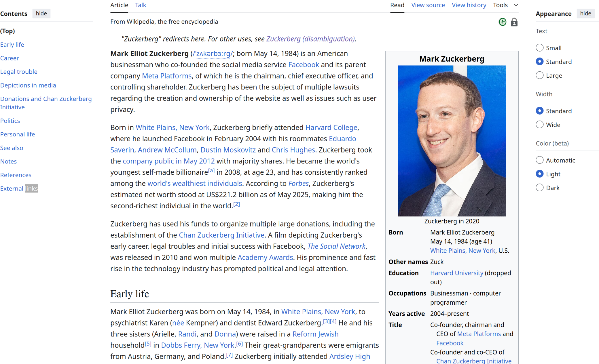Click reference [5] superscript

tap(148, 344)
